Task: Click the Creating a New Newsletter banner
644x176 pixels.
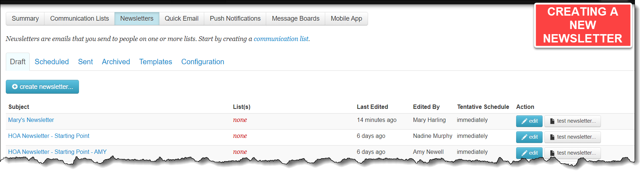Action: (582, 25)
